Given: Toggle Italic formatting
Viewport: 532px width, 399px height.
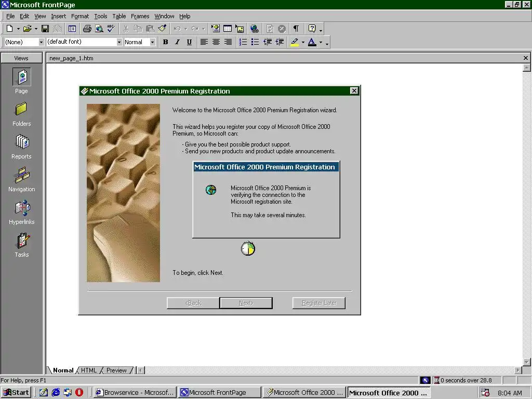Looking at the screenshot, I should click(178, 42).
